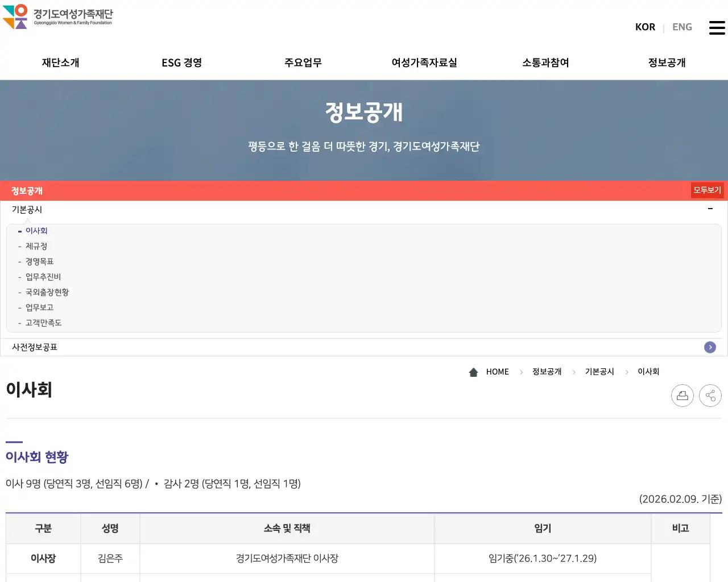
Task: Click the arrow icon next to 사전정보공표
Action: click(x=710, y=347)
